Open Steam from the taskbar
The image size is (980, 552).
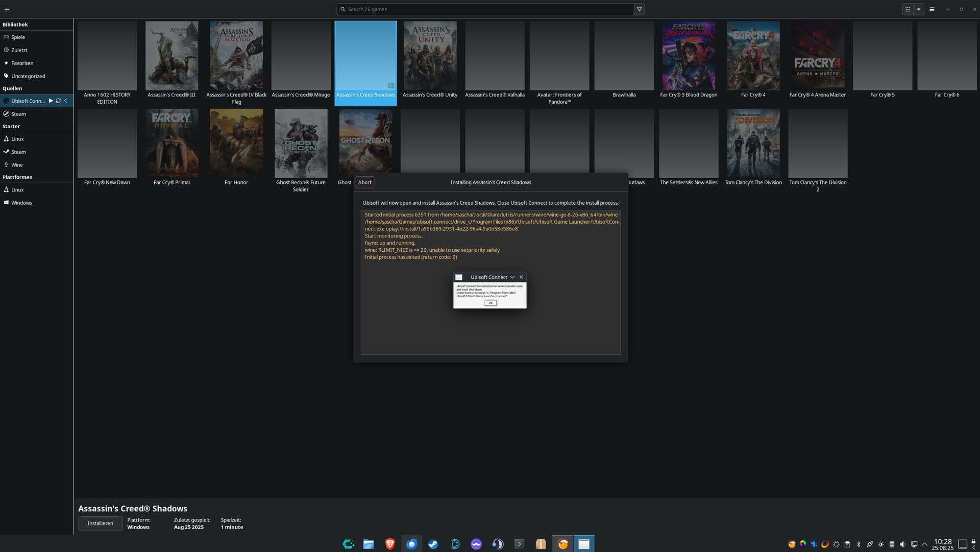(433, 544)
